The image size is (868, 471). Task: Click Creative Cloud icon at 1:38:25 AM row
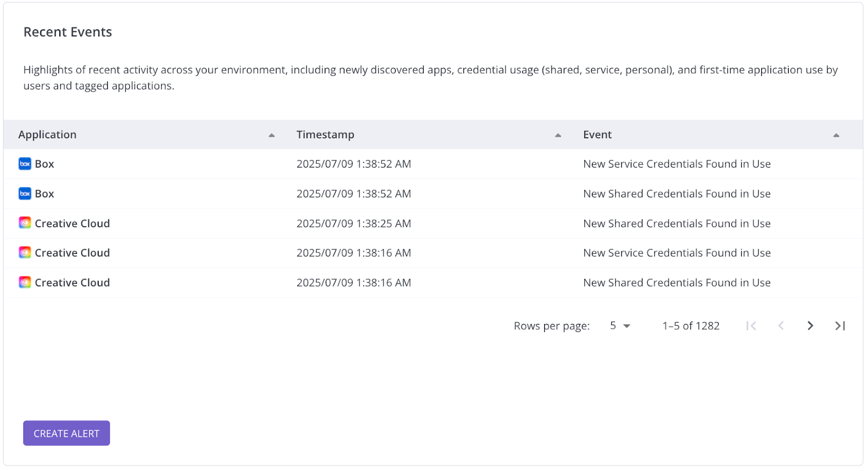click(x=25, y=223)
